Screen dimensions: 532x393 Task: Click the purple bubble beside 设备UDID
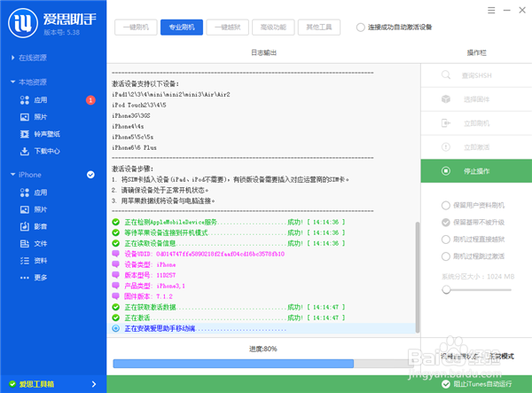pos(115,254)
